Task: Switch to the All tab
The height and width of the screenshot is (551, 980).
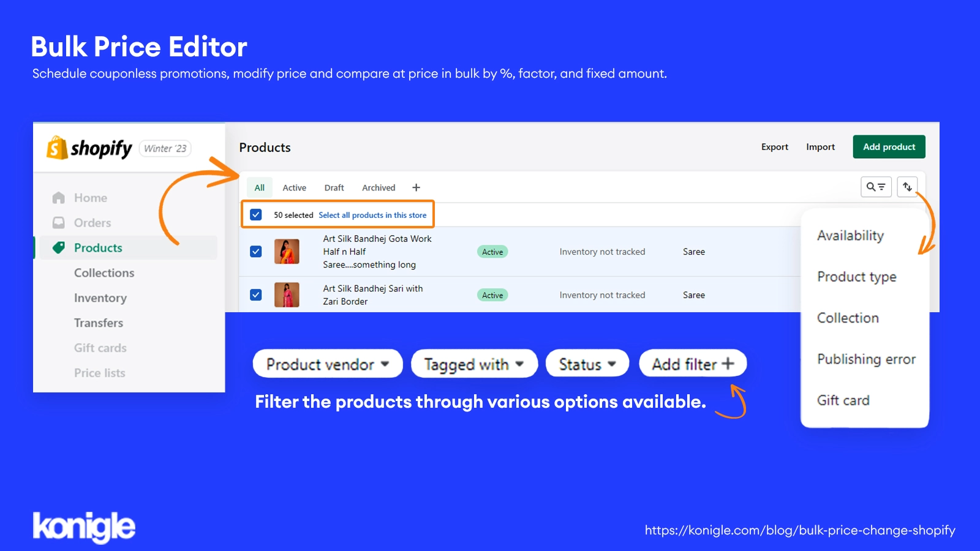Action: [260, 187]
